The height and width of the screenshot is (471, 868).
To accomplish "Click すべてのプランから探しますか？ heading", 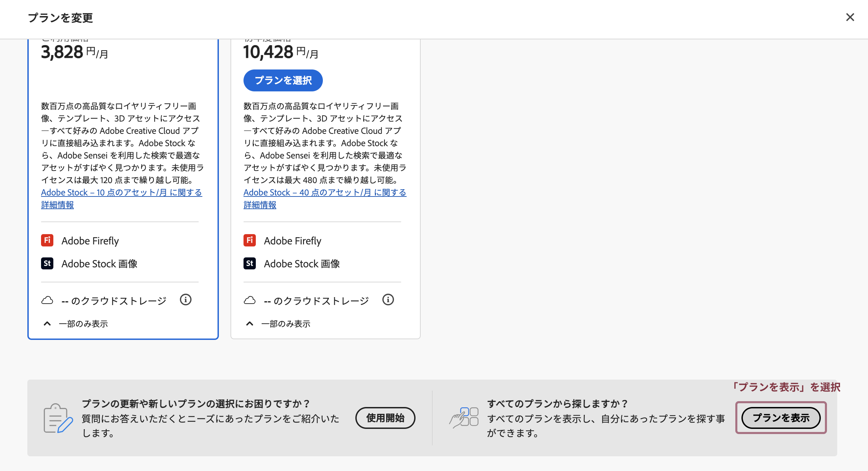I will (557, 404).
